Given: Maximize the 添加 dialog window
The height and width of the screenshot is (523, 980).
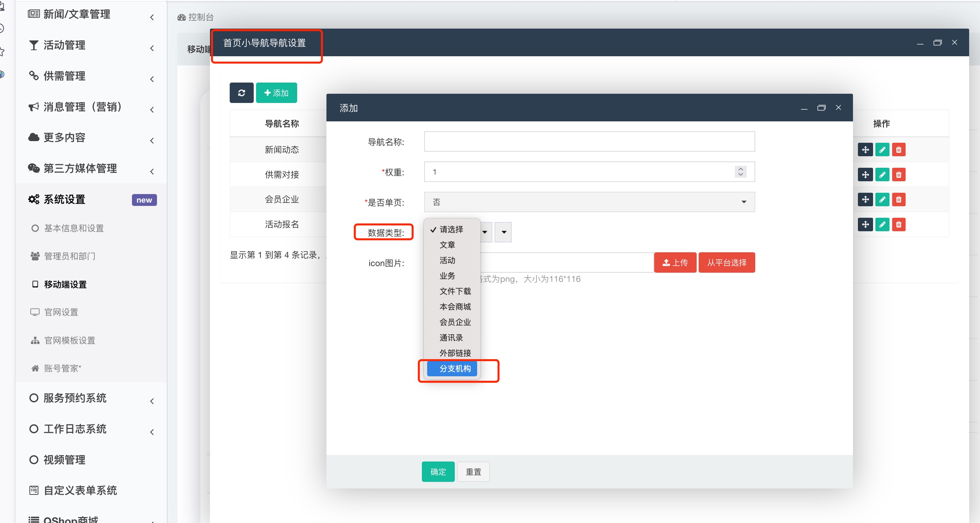Looking at the screenshot, I should (821, 108).
